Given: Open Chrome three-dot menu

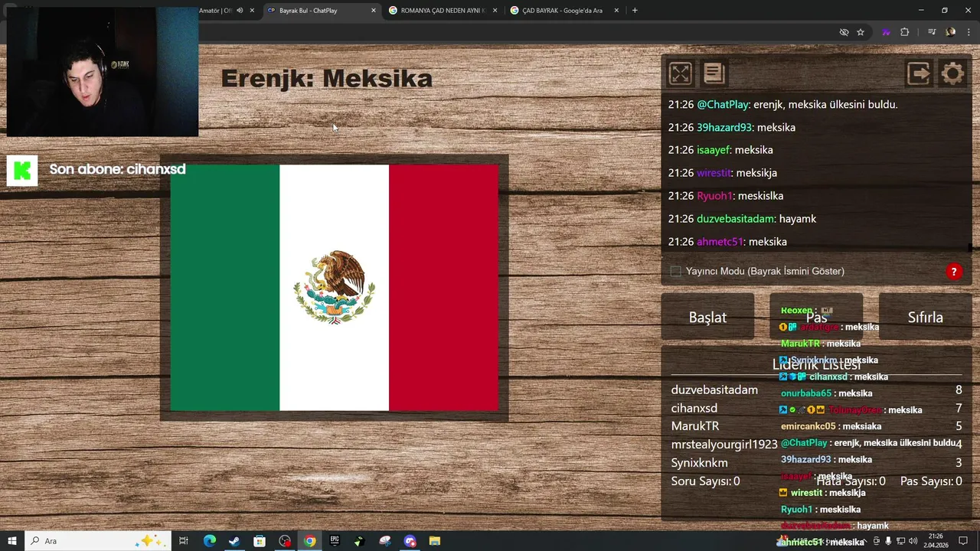Looking at the screenshot, I should (968, 32).
